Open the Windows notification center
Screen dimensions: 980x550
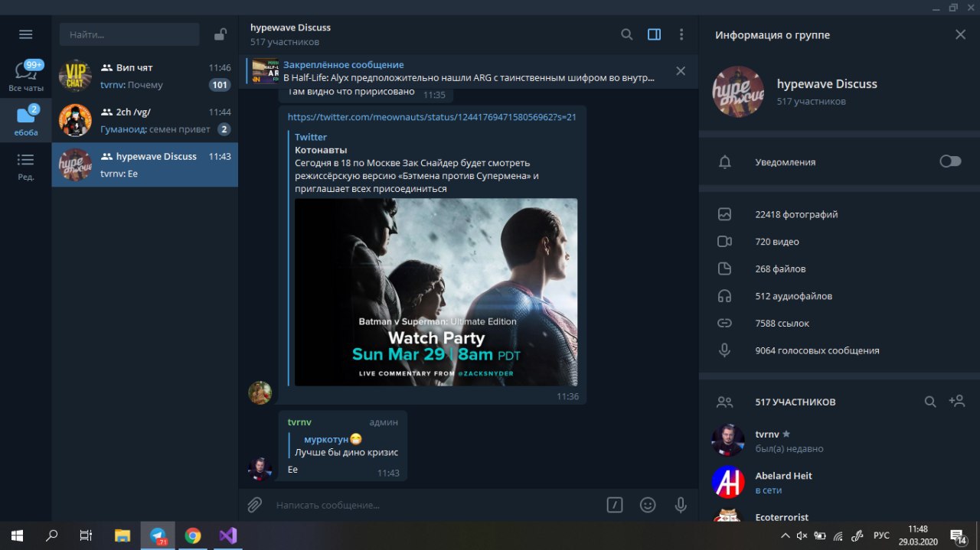(958, 535)
